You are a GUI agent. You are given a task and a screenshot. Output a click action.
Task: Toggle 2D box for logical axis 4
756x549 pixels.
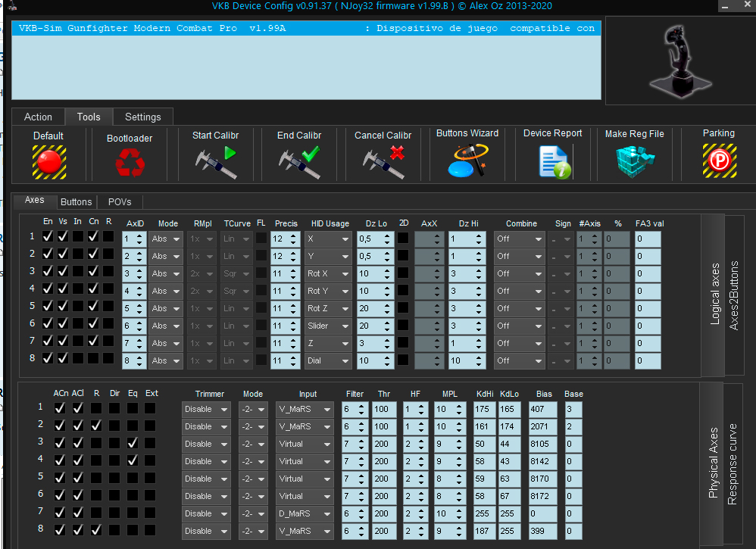[x=403, y=290]
